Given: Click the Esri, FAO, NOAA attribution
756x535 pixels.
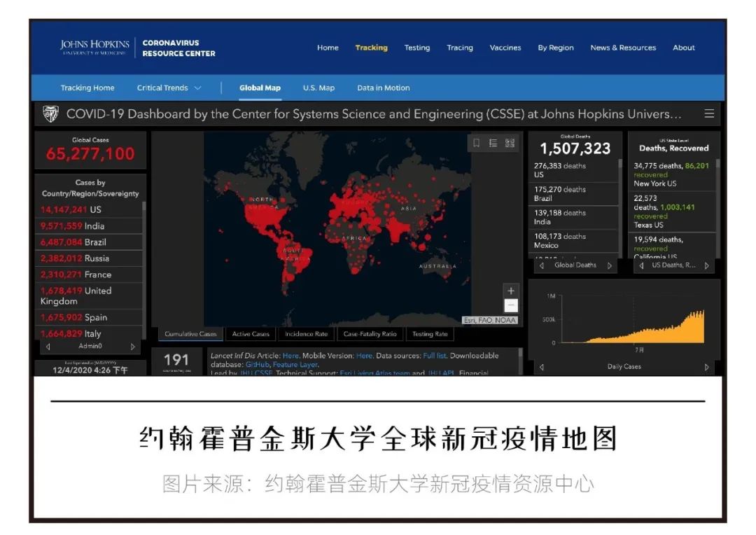Looking at the screenshot, I should pos(489,320).
